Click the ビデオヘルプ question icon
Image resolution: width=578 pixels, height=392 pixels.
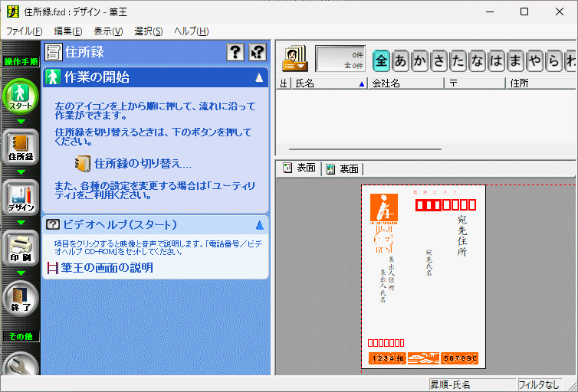coord(53,224)
